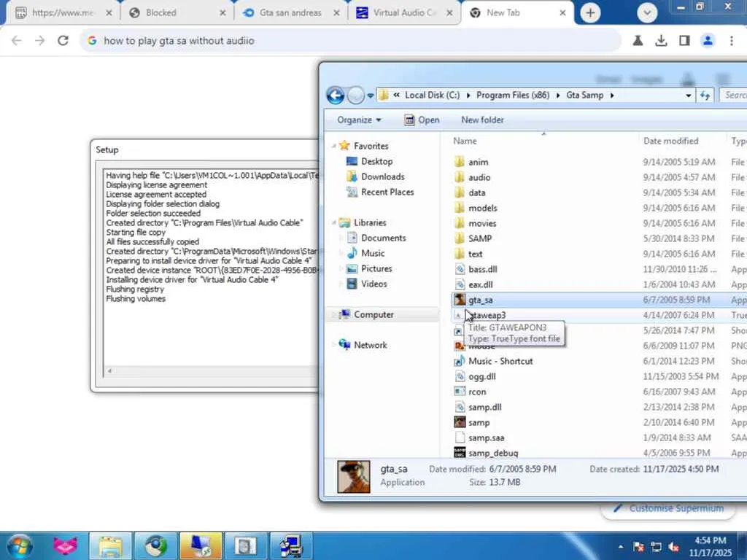This screenshot has width=747, height=560.
Task: Open the Windows Start button
Action: click(x=20, y=546)
